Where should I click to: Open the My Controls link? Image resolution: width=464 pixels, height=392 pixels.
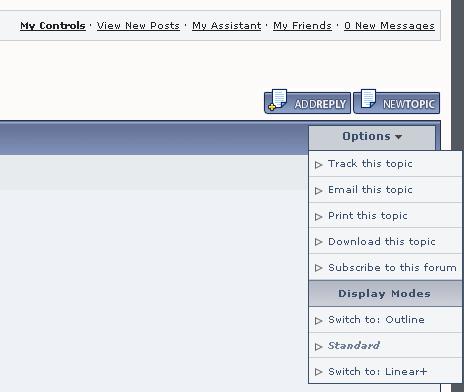pyautogui.click(x=53, y=26)
